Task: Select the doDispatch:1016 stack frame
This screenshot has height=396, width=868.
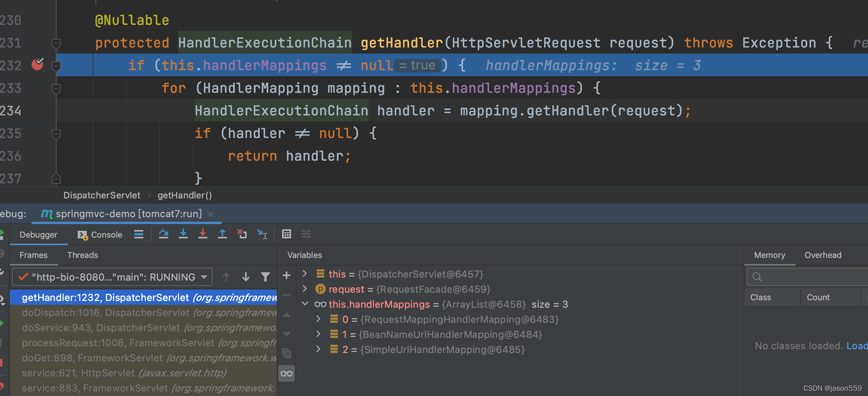Action: [143, 313]
